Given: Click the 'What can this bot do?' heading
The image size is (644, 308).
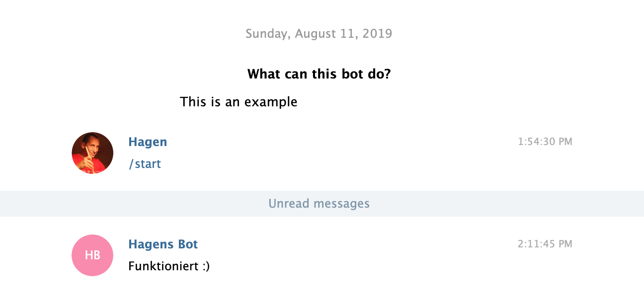Looking at the screenshot, I should (x=319, y=75).
